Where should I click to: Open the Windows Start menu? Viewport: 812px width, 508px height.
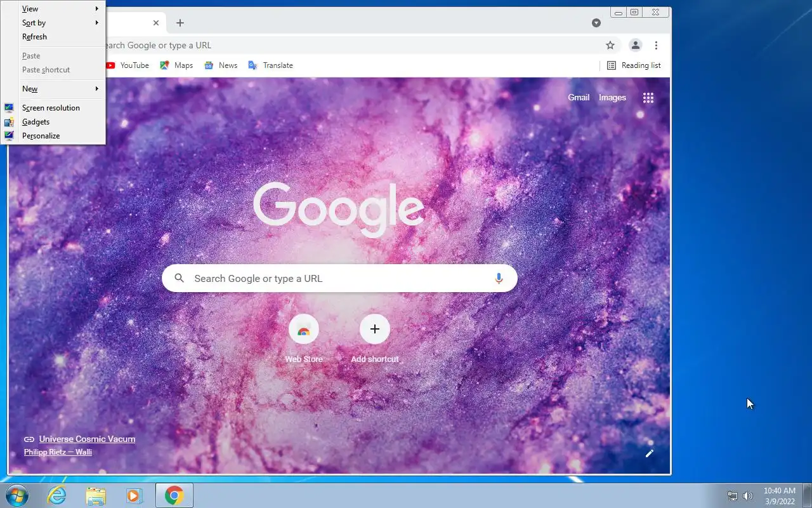[x=16, y=495]
